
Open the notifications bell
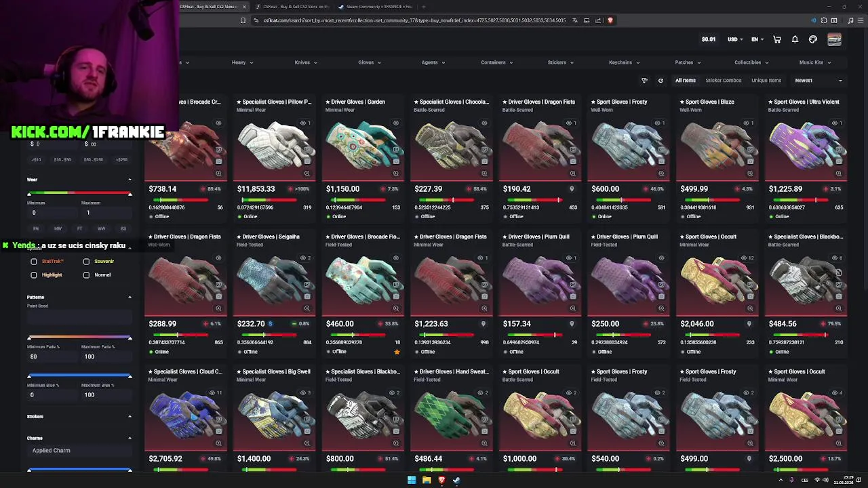click(795, 39)
